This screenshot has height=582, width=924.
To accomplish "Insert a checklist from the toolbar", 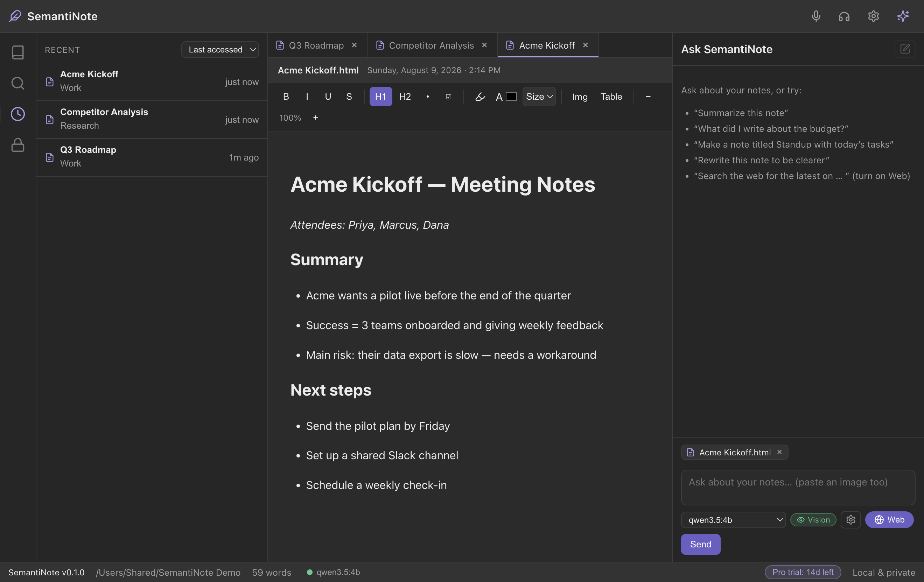I will [x=448, y=97].
